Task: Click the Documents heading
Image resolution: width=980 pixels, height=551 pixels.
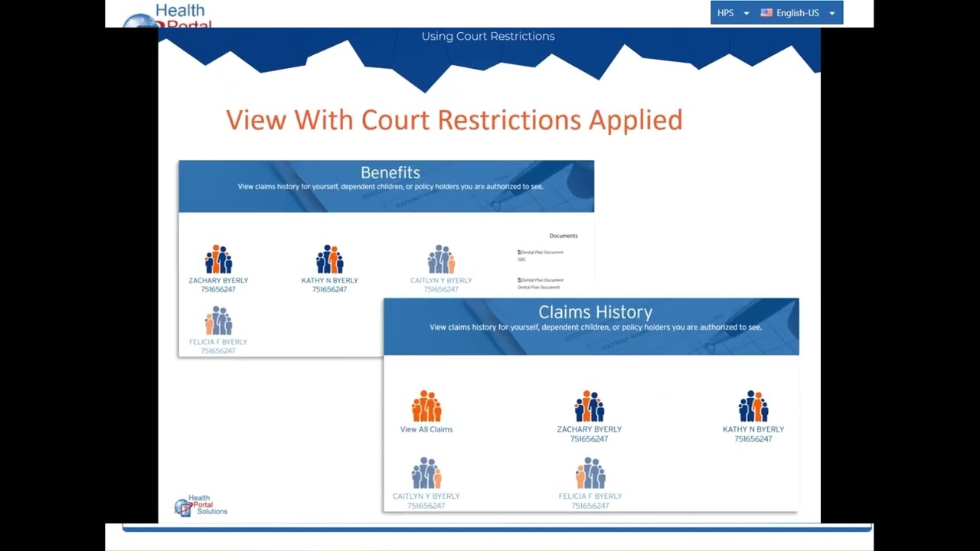Action: (x=563, y=236)
